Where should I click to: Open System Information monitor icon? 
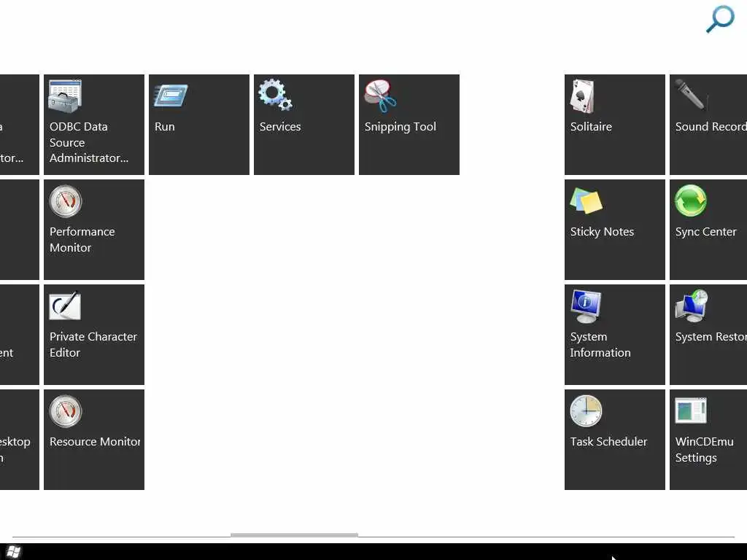coord(586,306)
